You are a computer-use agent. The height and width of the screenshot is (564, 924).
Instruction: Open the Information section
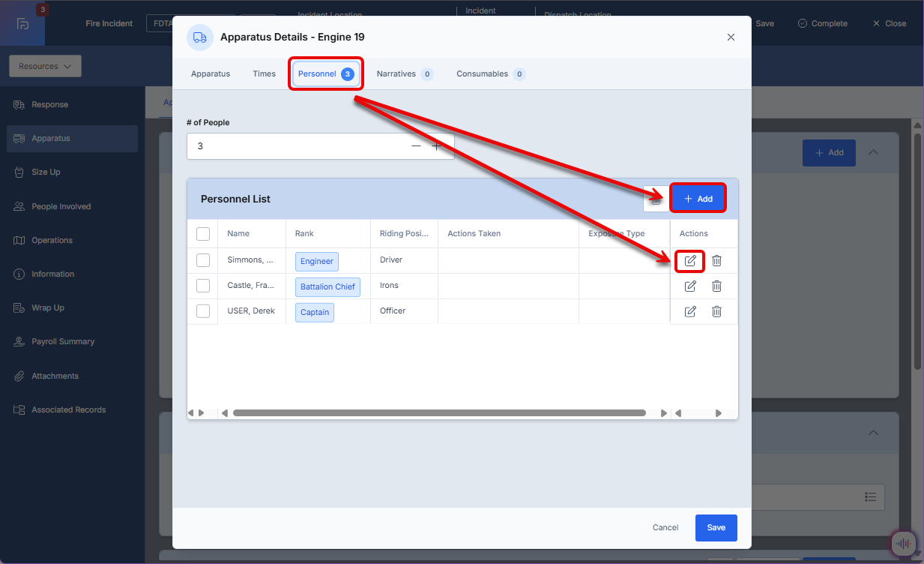click(72, 274)
